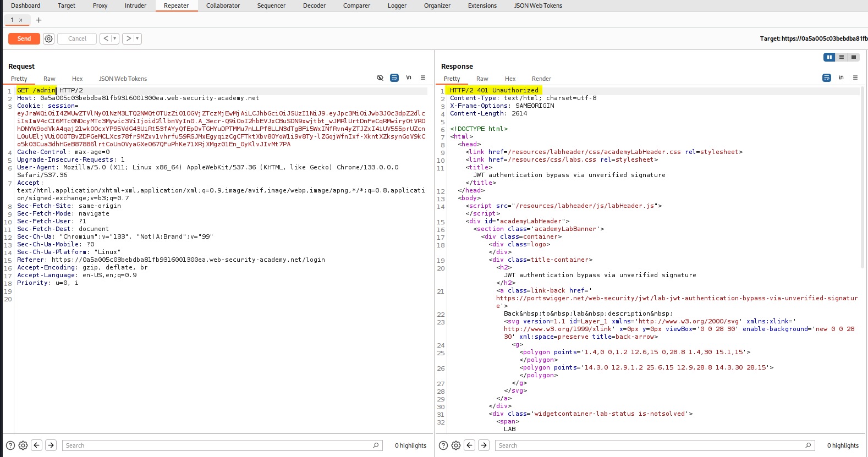The width and height of the screenshot is (868, 457).
Task: Open Repeater send settings gear
Action: pos(48,38)
